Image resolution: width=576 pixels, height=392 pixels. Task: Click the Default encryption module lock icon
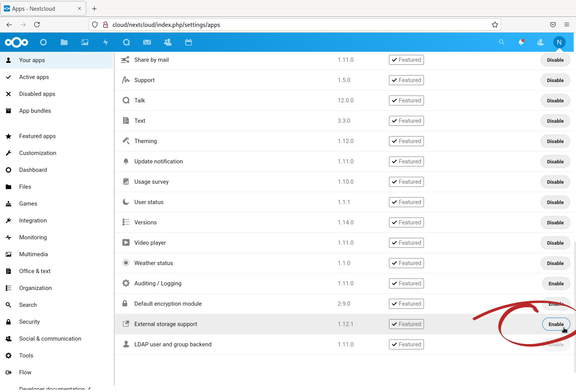click(x=125, y=303)
